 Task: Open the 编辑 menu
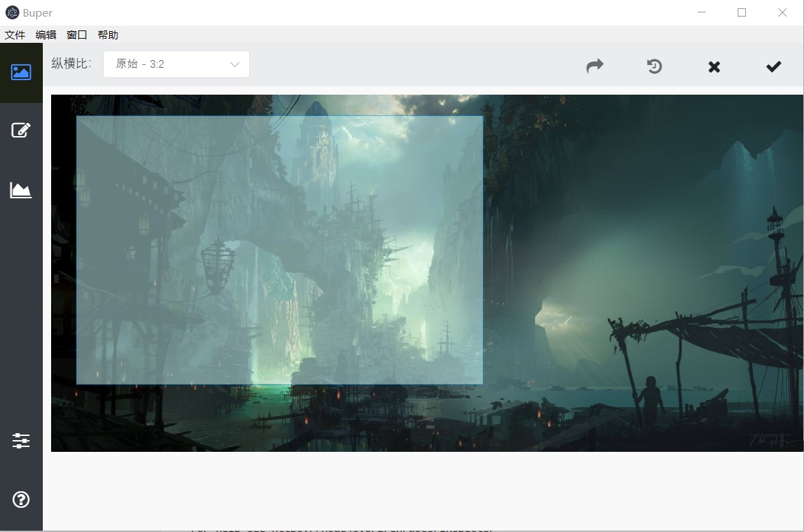46,35
